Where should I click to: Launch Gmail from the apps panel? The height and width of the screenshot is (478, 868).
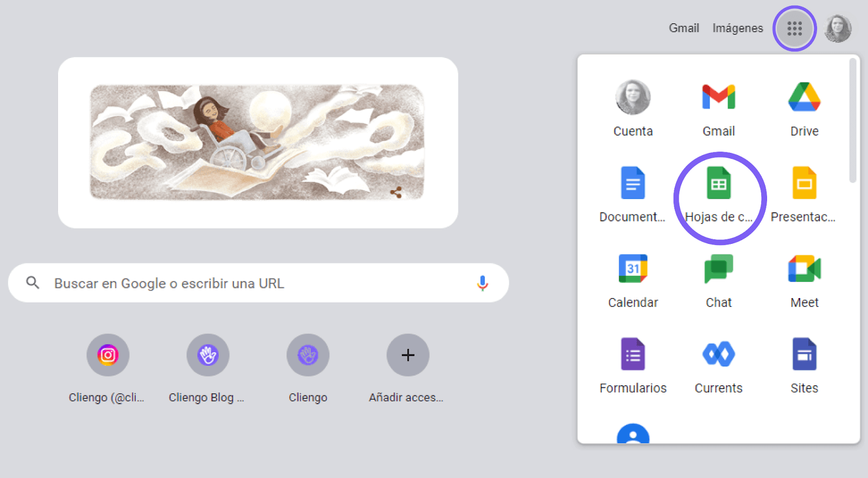point(719,109)
